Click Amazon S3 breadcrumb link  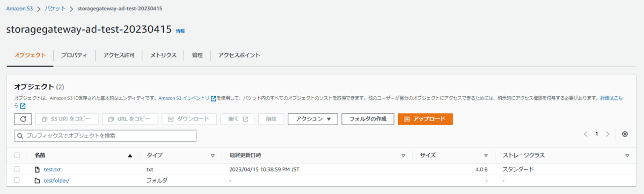[19, 10]
